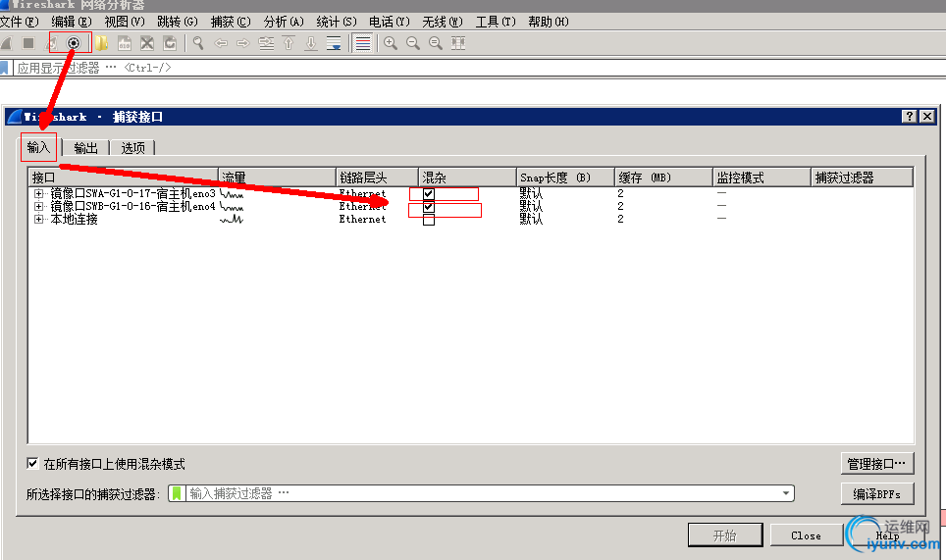Viewport: 946px width, 560px height.
Task: Sort by the 接口 column header
Action: click(x=123, y=178)
